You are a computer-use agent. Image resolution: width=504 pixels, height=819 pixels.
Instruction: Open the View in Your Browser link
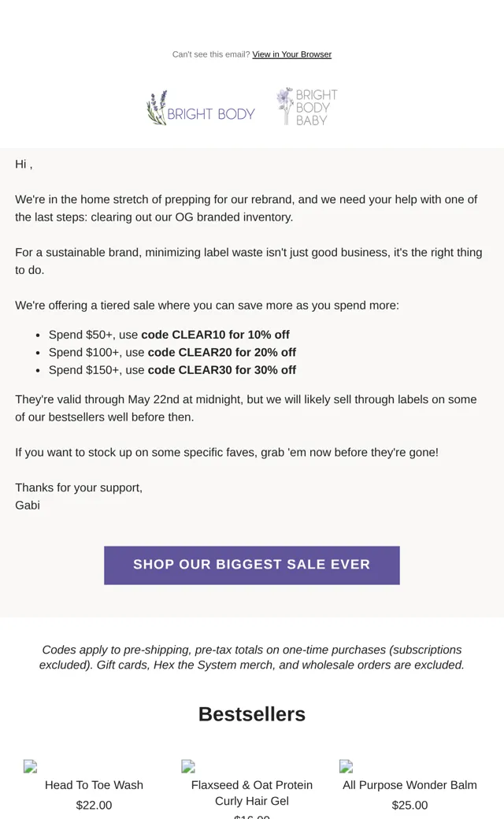click(x=291, y=54)
